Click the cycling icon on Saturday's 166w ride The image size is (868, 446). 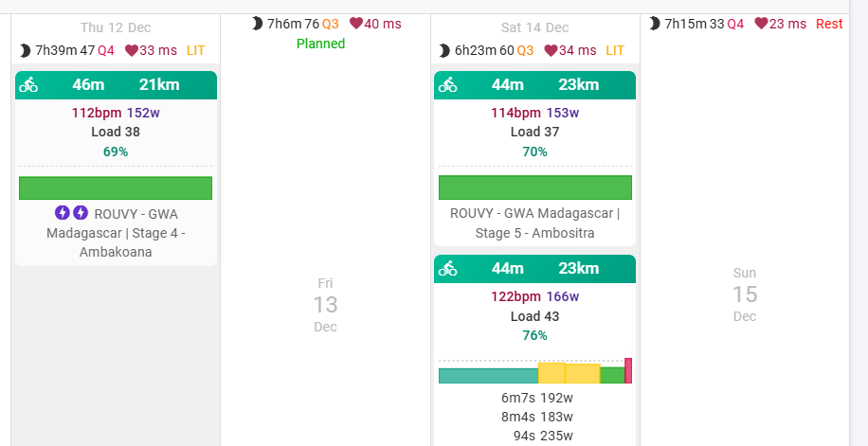coord(447,268)
